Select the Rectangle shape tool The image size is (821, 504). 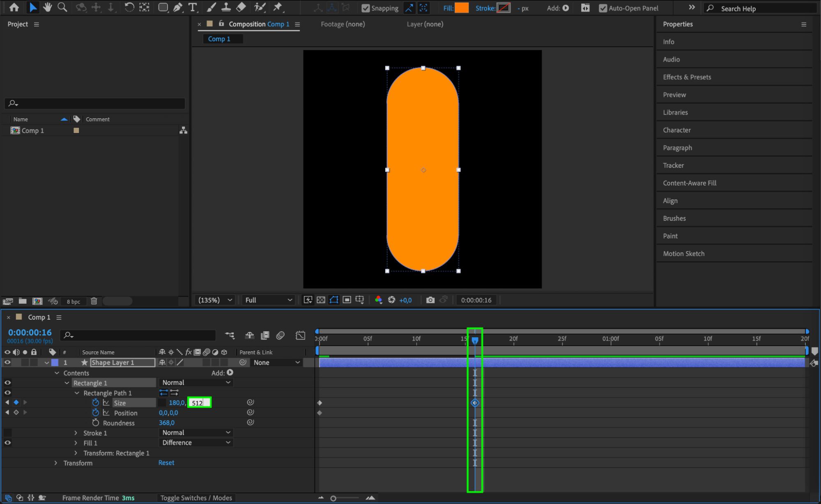163,7
